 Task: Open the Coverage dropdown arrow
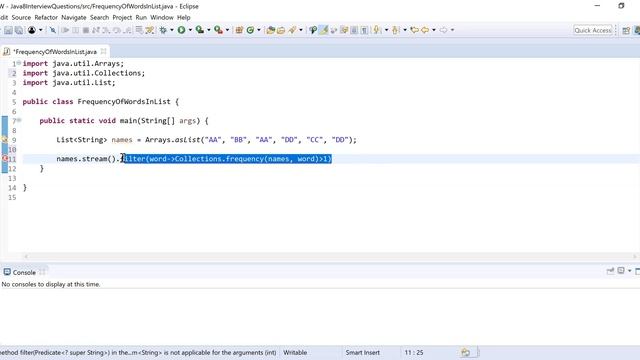click(209, 30)
